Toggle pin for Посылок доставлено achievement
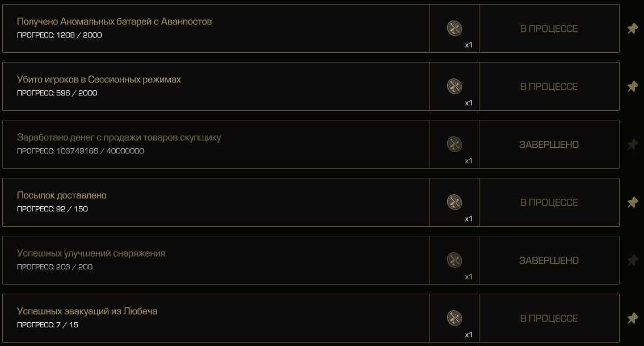Image resolution: width=644 pixels, height=346 pixels. point(633,202)
